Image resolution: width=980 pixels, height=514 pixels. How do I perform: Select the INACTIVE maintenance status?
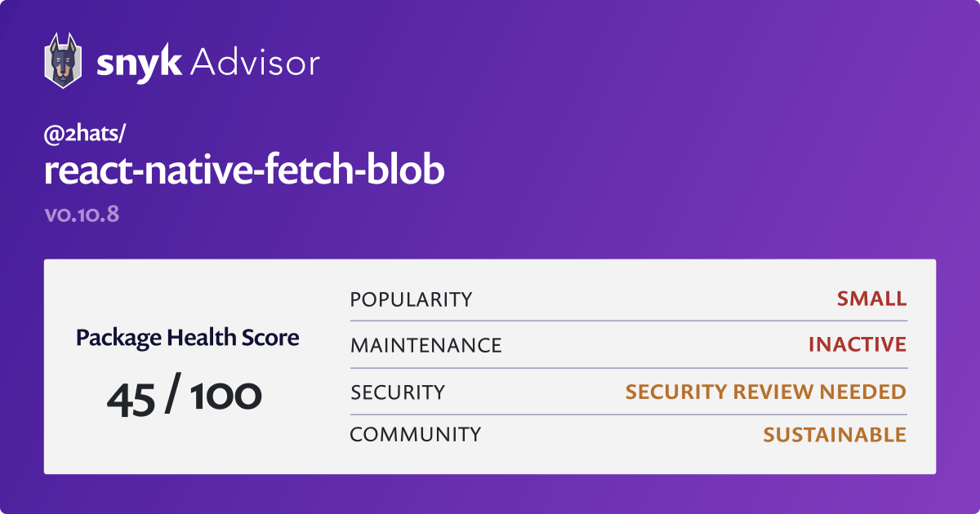point(857,344)
